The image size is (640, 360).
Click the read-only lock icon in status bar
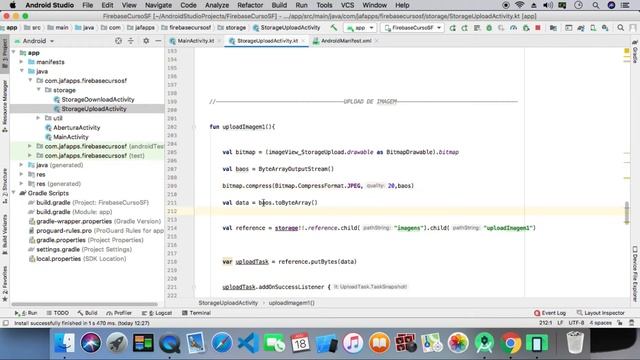(x=620, y=323)
